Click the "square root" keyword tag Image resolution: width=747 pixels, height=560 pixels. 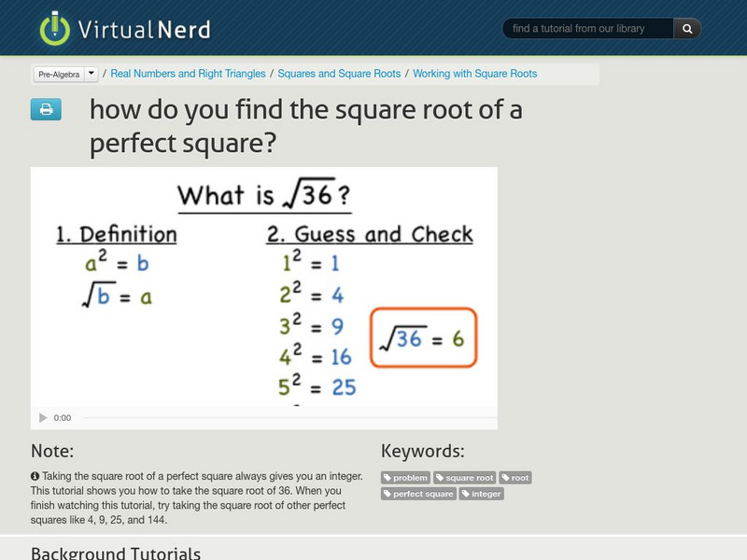[x=465, y=478]
